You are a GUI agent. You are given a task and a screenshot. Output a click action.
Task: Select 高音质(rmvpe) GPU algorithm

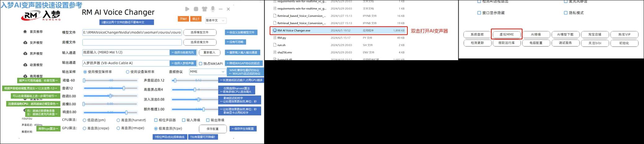pos(118,128)
